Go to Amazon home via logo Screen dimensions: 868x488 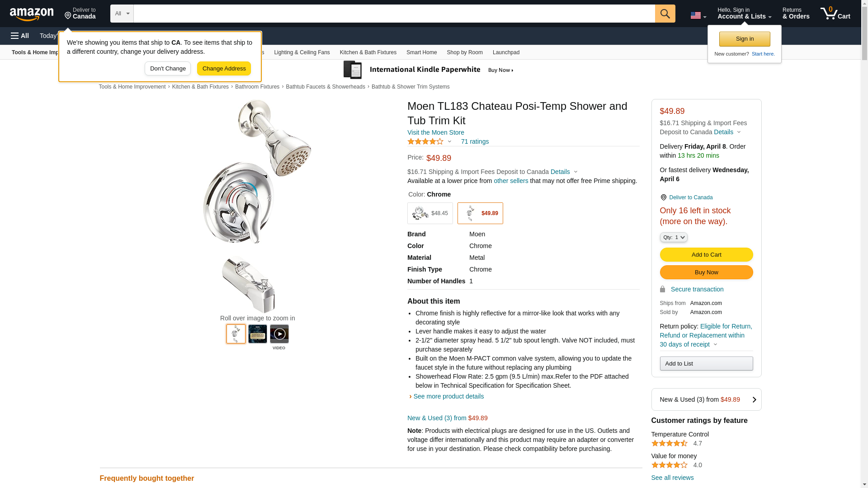pos(32,14)
